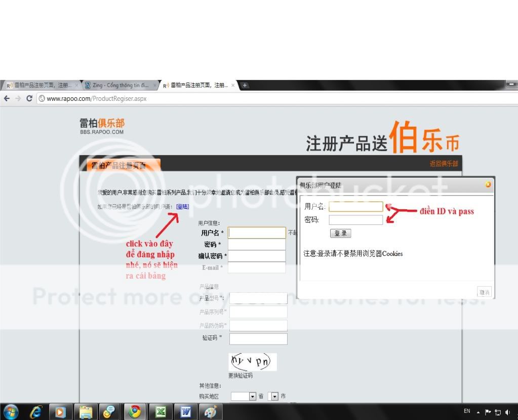Click the 雷柏产品注册页面 orange header tab
The height and width of the screenshot is (420, 518).
click(124, 165)
